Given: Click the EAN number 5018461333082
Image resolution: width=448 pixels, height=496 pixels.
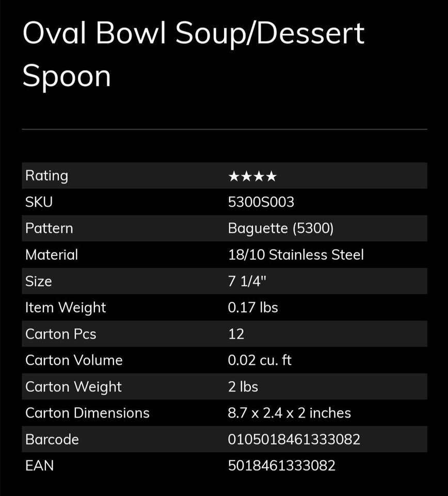Looking at the screenshot, I should coord(281,466).
